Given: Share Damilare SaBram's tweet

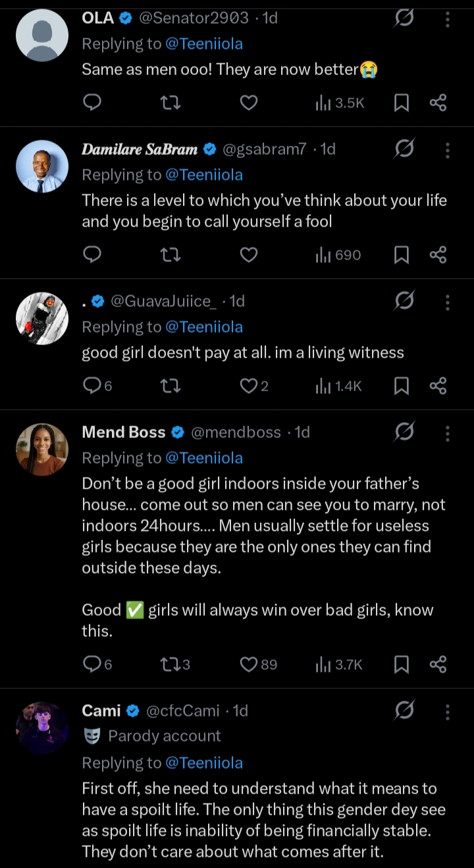Looking at the screenshot, I should (x=438, y=254).
